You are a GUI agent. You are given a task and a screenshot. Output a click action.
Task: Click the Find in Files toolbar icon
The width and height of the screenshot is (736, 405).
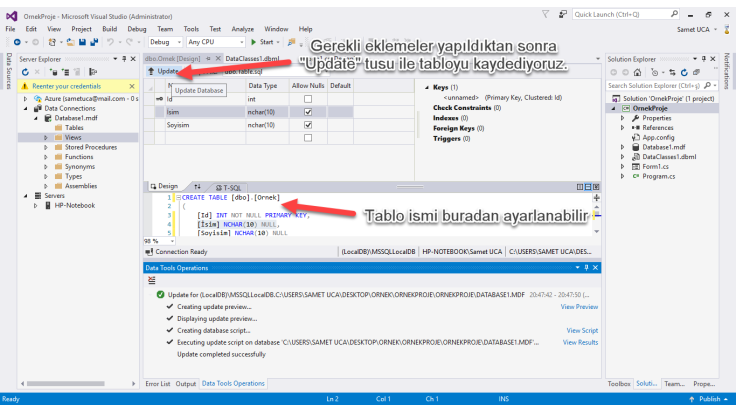click(291, 42)
